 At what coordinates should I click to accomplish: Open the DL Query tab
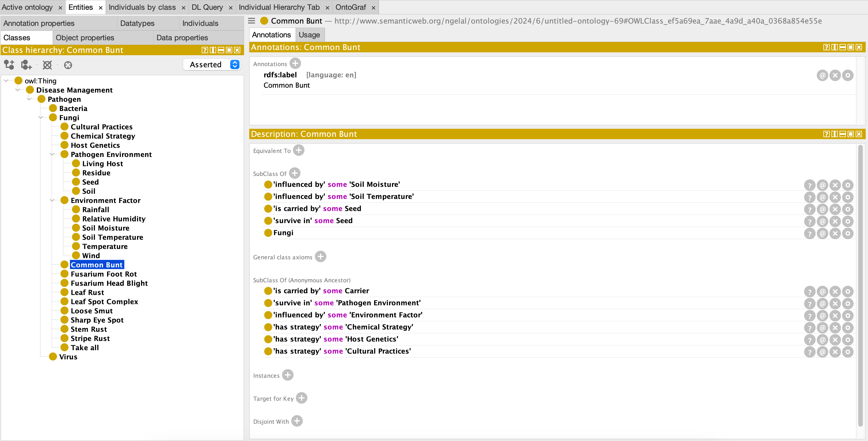coord(207,7)
